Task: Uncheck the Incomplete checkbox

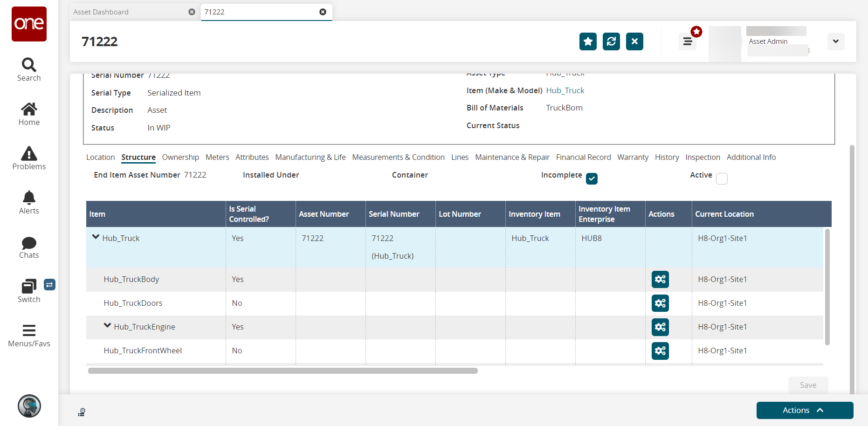Action: (592, 179)
